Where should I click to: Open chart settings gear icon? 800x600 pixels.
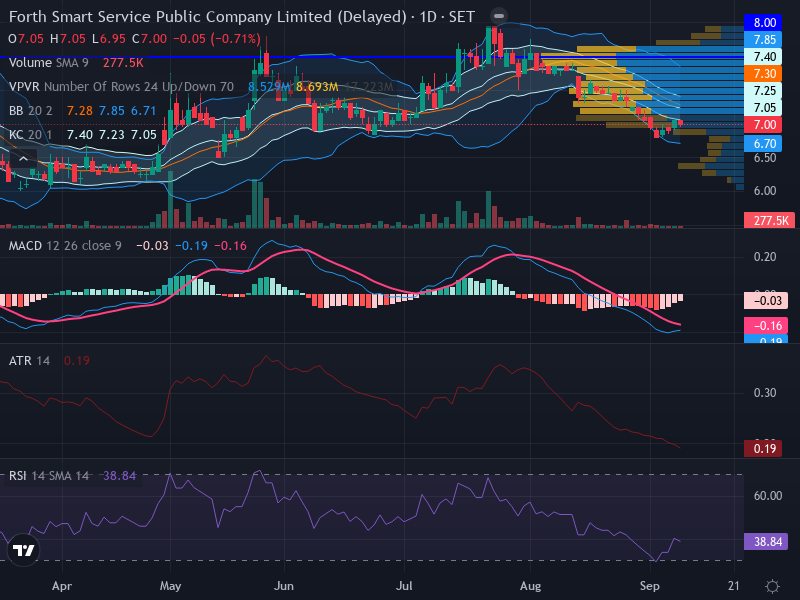click(772, 586)
